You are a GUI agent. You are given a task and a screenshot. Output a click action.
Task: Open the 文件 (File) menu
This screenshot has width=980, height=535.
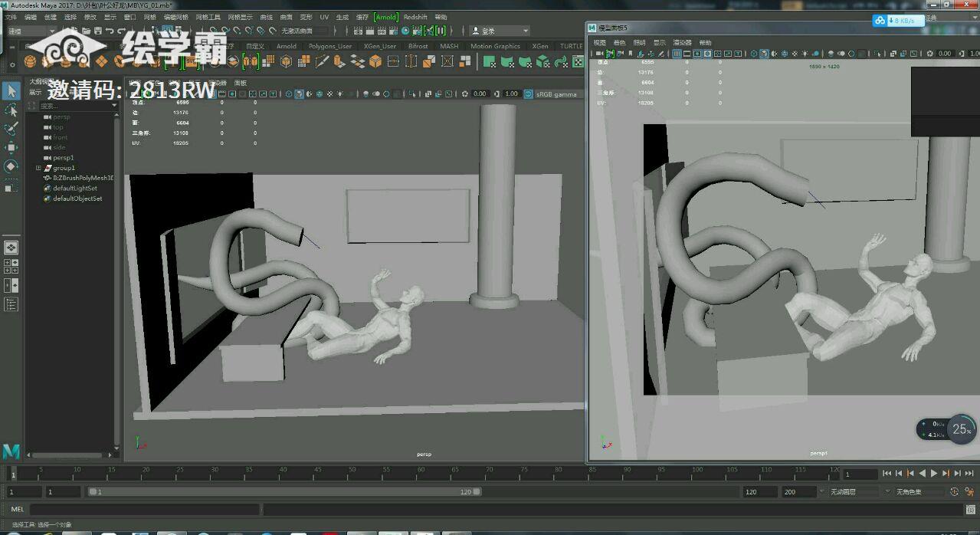point(11,17)
